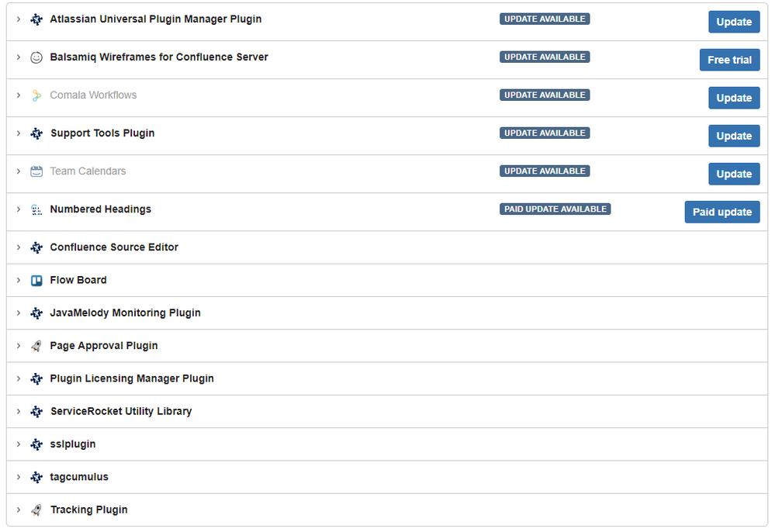Screen dimensions: 775x532
Task: Click the tagcumulus puzzle icon
Action: (36, 477)
